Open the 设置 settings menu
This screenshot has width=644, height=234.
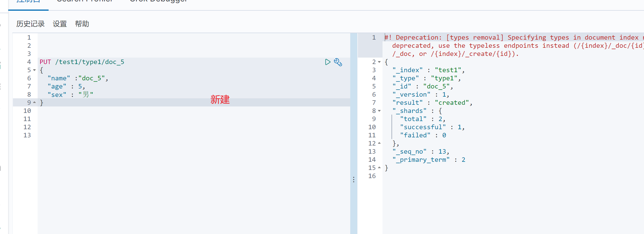click(60, 24)
